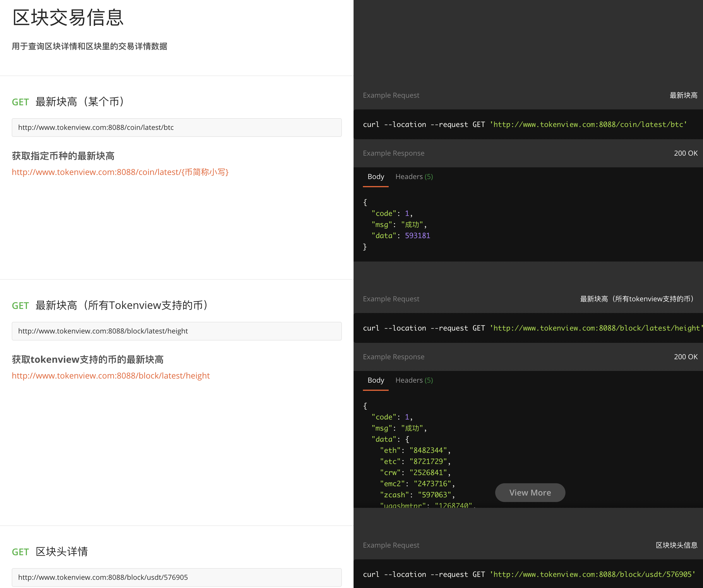Click the 最新块高（某个币）heading
This screenshot has width=703, height=588.
(x=80, y=102)
